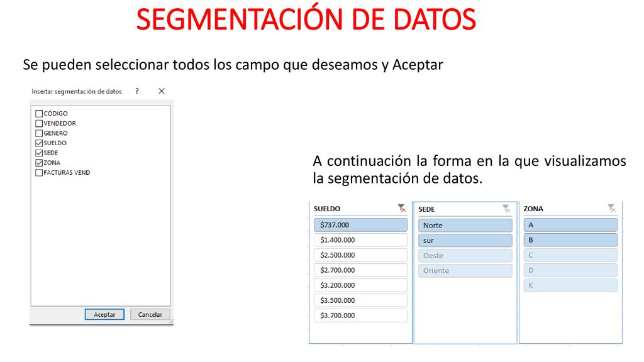Click zone D in ZONA slicer
Viewport: 644px width, 362px height.
570,270
